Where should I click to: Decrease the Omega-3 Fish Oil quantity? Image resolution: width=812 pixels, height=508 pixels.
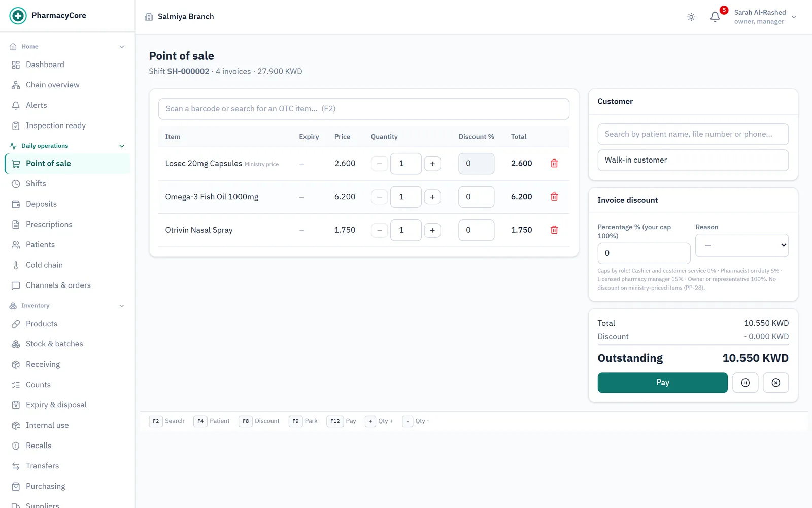[379, 197]
